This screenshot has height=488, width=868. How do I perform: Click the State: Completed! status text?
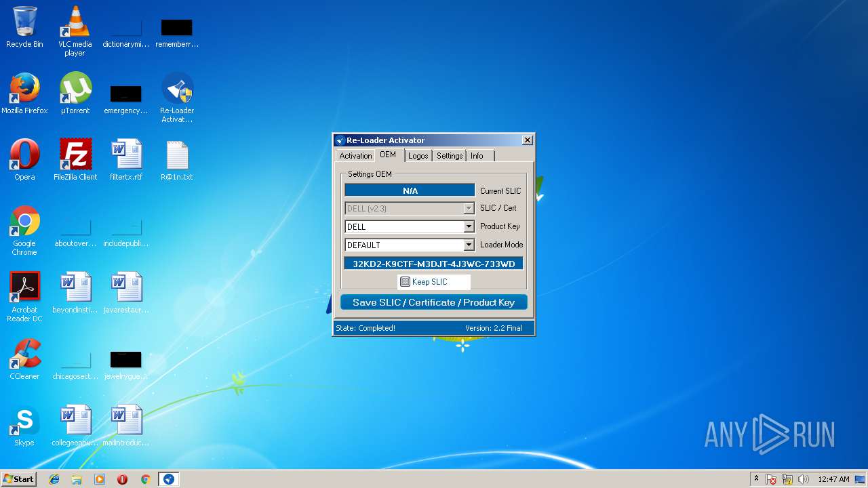[x=366, y=328]
